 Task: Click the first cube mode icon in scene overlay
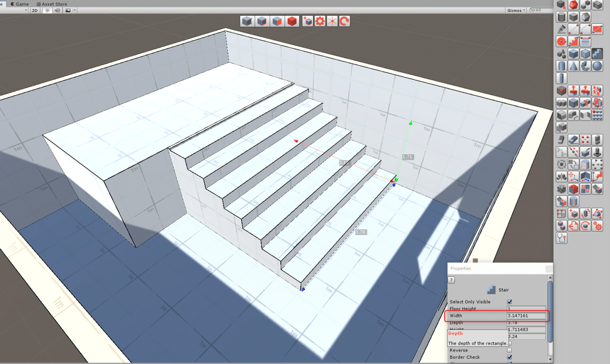pyautogui.click(x=247, y=21)
